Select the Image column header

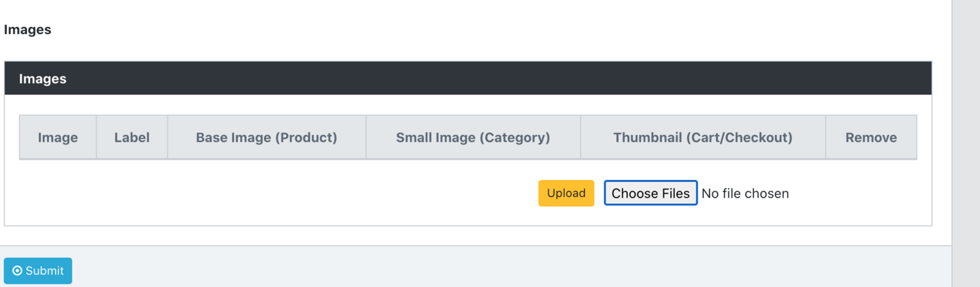tap(57, 138)
